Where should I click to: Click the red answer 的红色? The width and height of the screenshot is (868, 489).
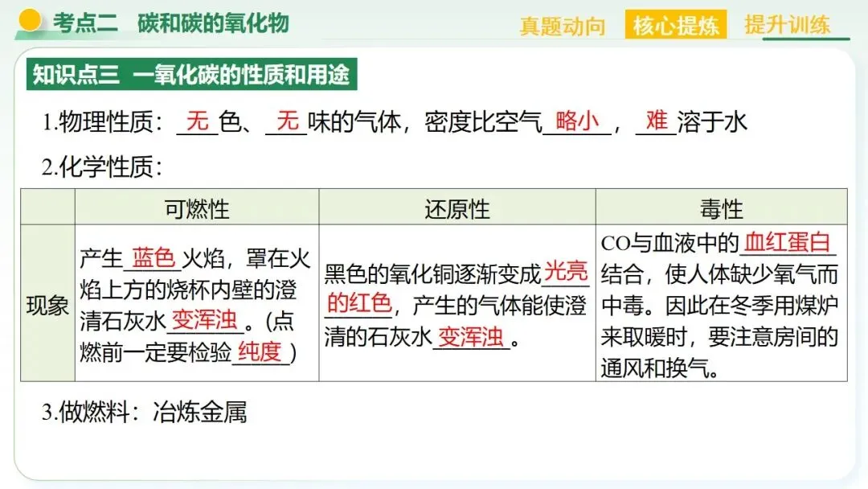(x=358, y=303)
